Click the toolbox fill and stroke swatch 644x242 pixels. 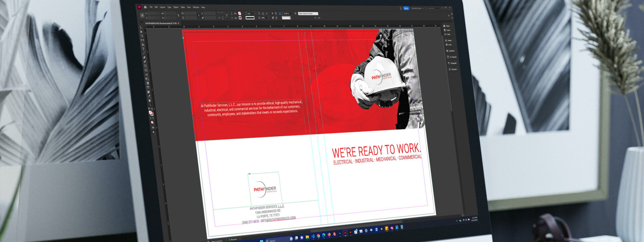(151, 113)
